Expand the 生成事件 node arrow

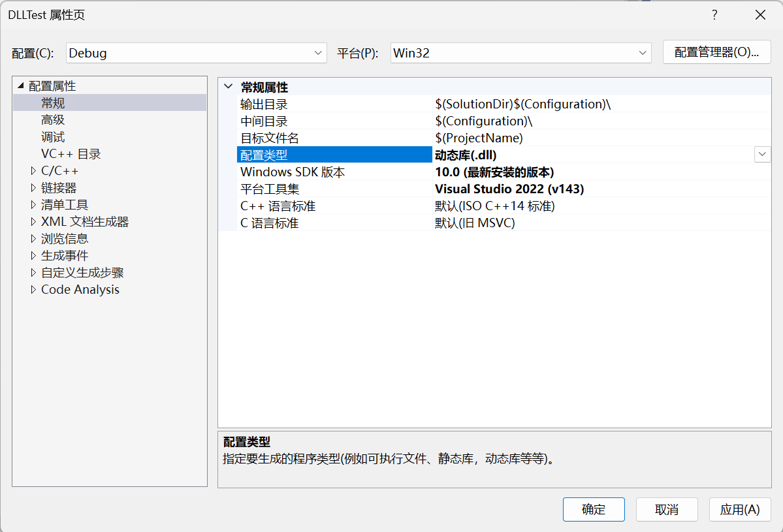(33, 255)
